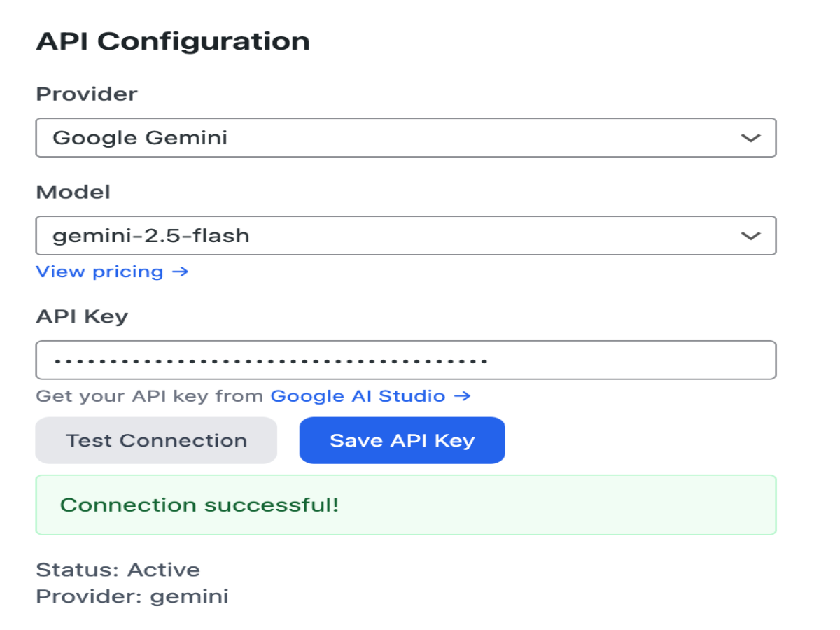The height and width of the screenshot is (630, 840).
Task: Click inside the API Key input field
Action: tap(406, 359)
